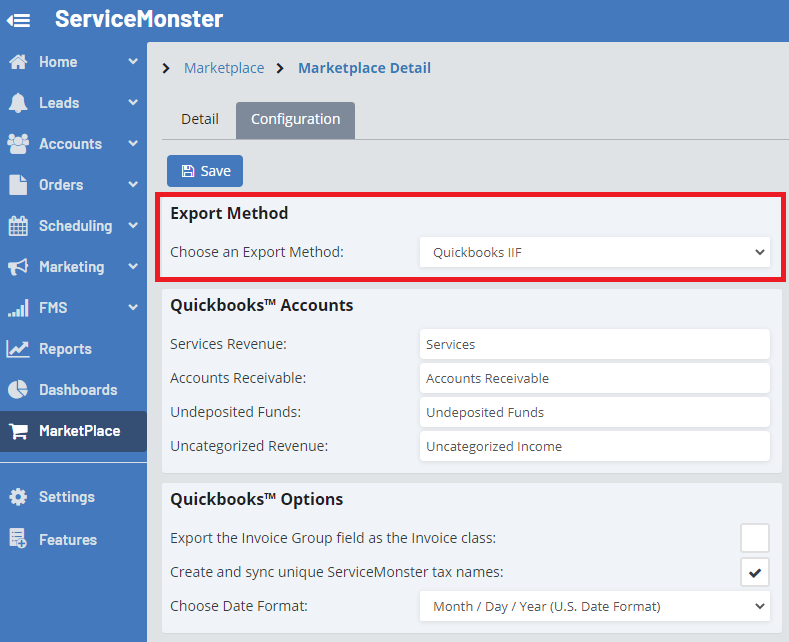
Task: Switch to the Detail tab
Action: [x=199, y=119]
